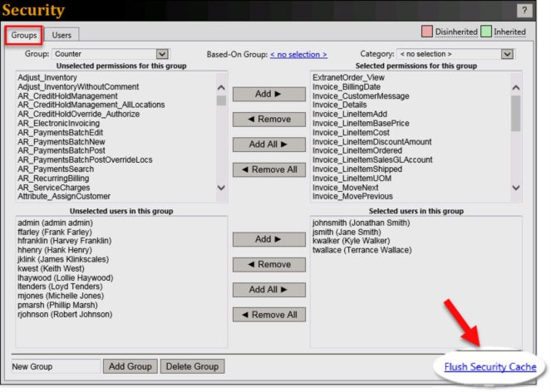Click the New Group name input field
The width and height of the screenshot is (551, 392).
[53, 366]
